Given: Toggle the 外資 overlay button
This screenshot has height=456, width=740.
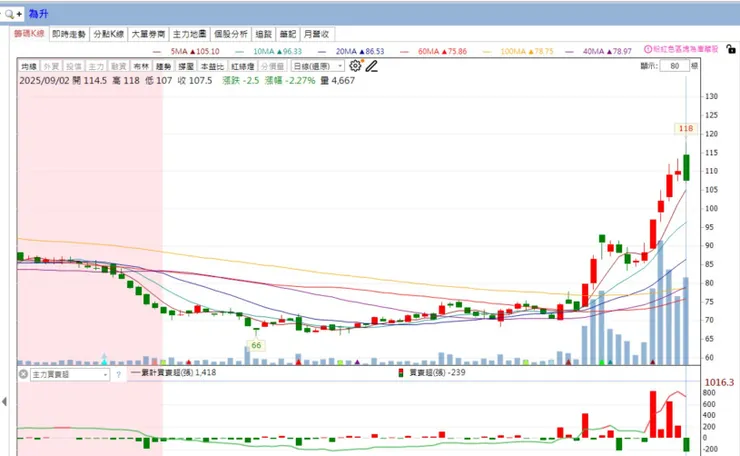Looking at the screenshot, I should point(51,67).
